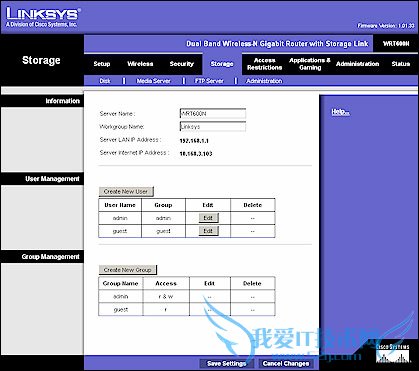Click the User Management section label
Viewport: 419px width, 371px height.
click(x=52, y=179)
